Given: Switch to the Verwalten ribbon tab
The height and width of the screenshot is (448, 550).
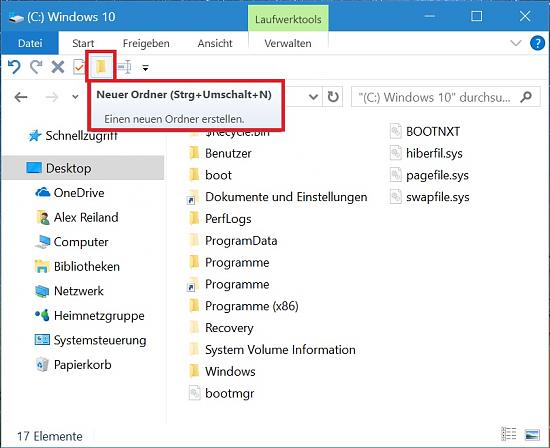Looking at the screenshot, I should coord(288,43).
